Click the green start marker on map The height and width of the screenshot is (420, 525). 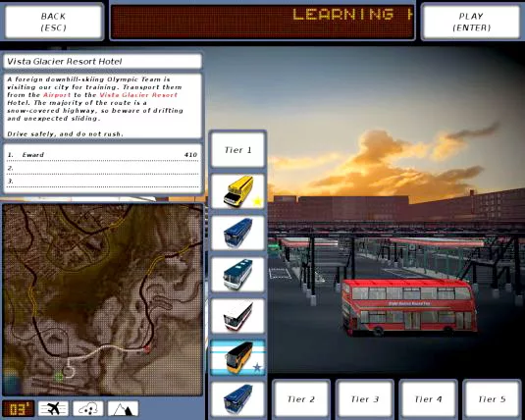(x=59, y=377)
